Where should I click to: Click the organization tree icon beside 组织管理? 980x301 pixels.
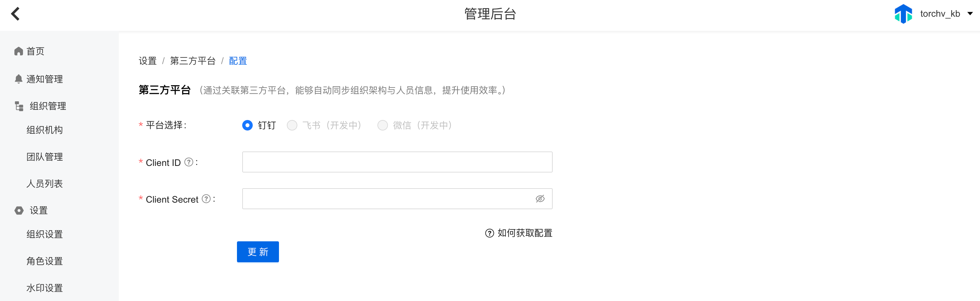point(19,106)
